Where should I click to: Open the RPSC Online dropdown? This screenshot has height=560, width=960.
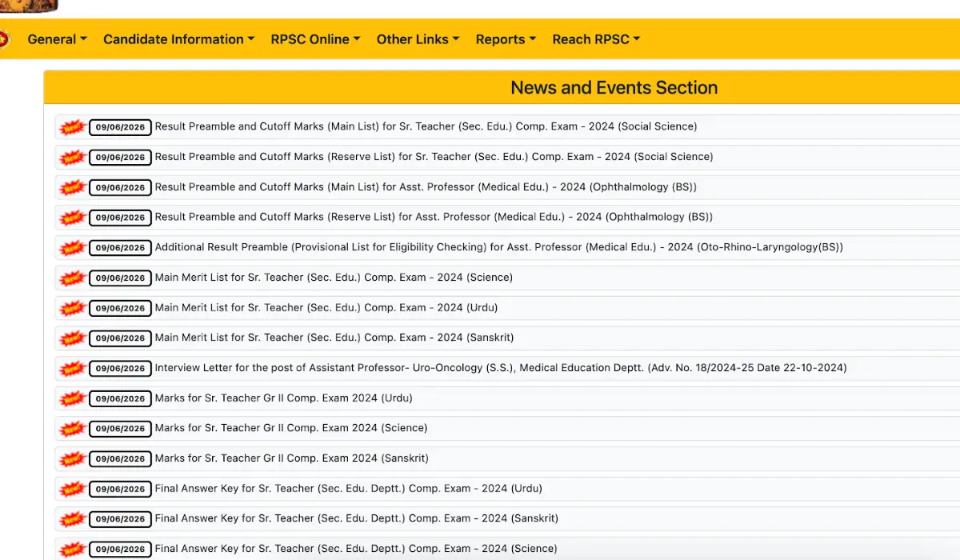[315, 39]
